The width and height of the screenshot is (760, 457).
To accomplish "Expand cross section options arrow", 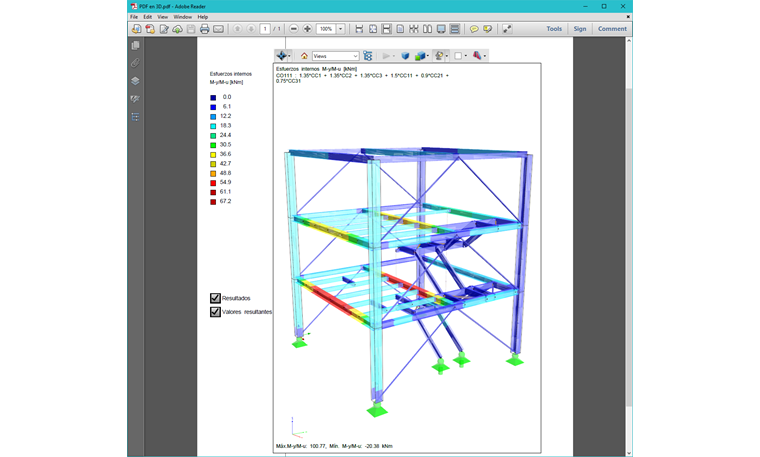I will (x=485, y=56).
